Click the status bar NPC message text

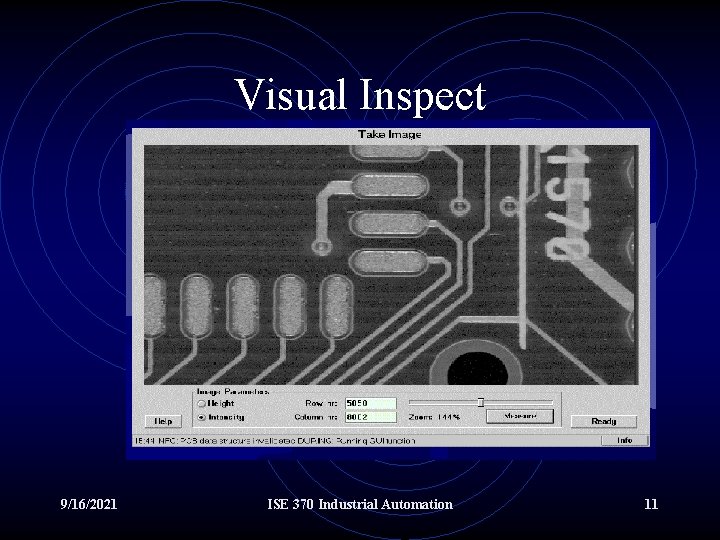[275, 441]
